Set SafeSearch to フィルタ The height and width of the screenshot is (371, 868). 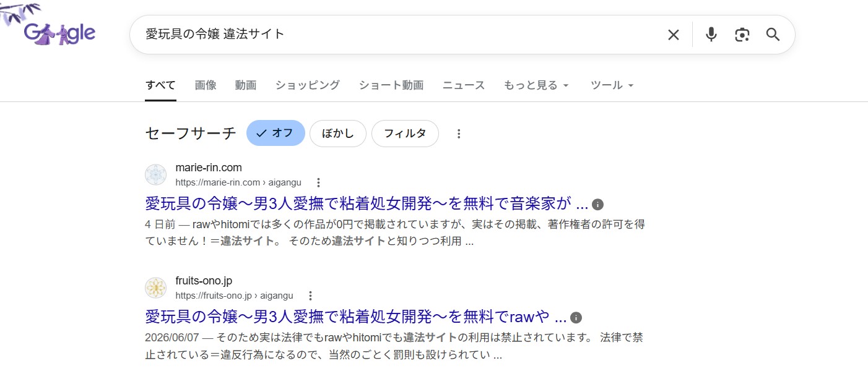(405, 134)
